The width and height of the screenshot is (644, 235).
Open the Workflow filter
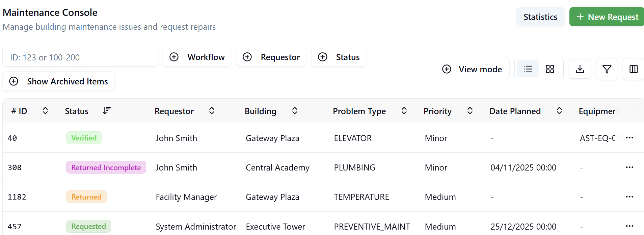tap(197, 57)
